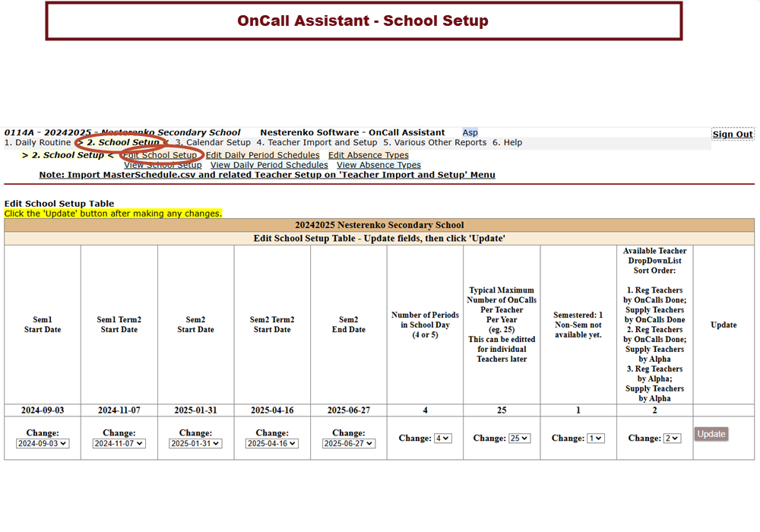The height and width of the screenshot is (532, 760).
Task: Click the Update button
Action: click(x=711, y=434)
